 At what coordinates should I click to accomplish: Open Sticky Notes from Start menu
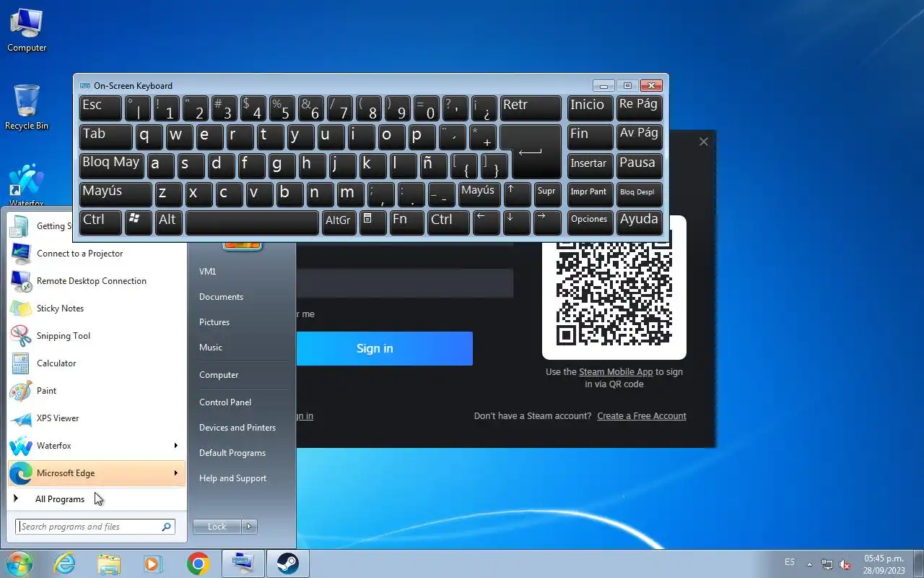click(97, 309)
